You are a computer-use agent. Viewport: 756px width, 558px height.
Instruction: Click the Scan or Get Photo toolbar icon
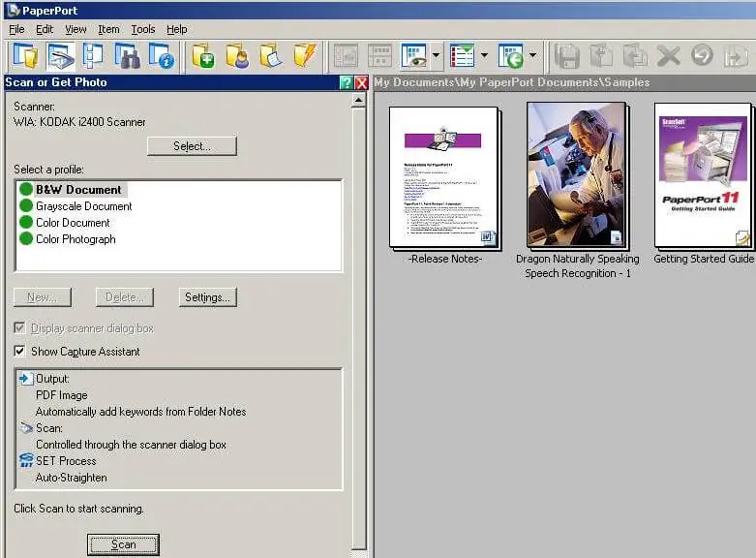(60, 55)
